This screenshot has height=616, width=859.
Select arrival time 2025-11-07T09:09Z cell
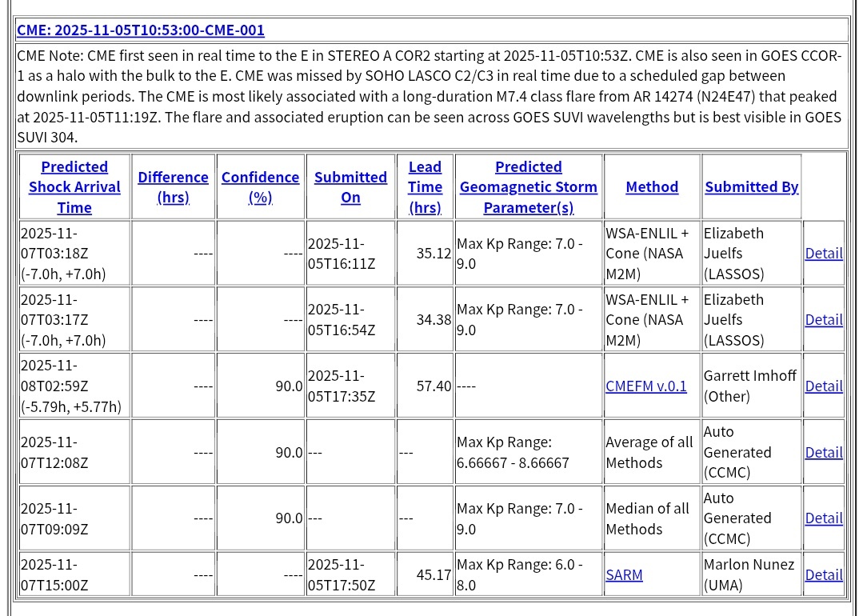(74, 518)
